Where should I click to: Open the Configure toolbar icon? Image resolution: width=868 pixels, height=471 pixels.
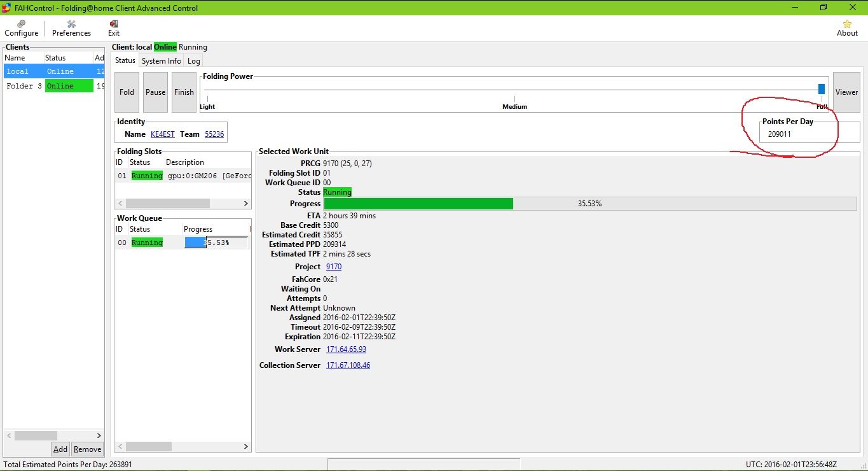pos(21,24)
